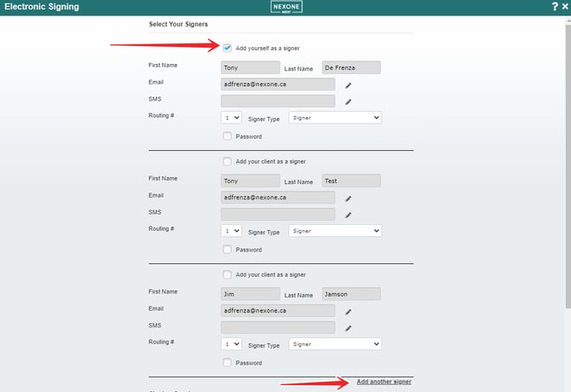571x392 pixels.
Task: Edit Jim Jamson's SMS pencil icon
Action: pyautogui.click(x=348, y=328)
